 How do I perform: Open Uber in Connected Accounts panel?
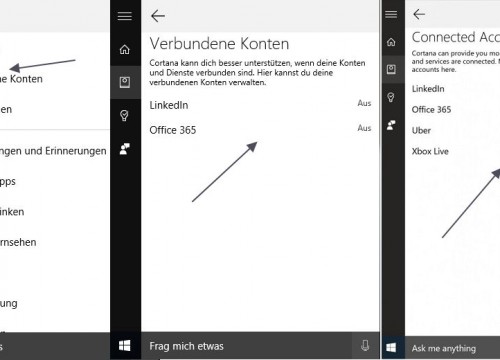[x=421, y=130]
